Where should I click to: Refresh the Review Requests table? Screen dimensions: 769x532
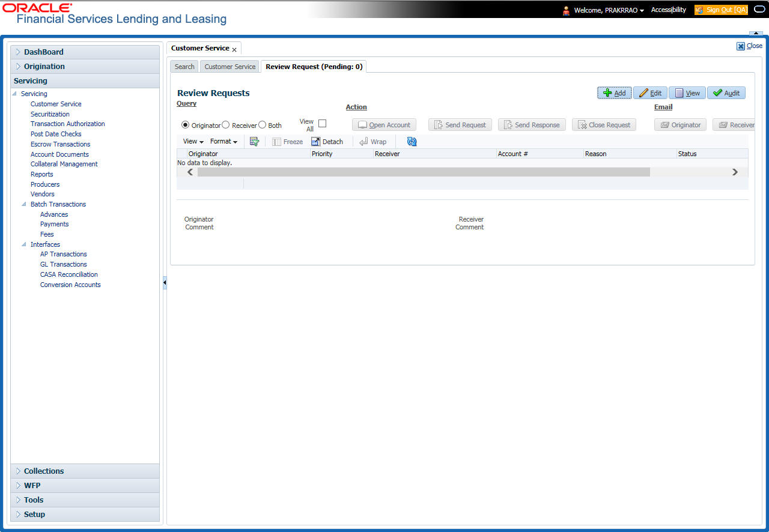pyautogui.click(x=412, y=142)
